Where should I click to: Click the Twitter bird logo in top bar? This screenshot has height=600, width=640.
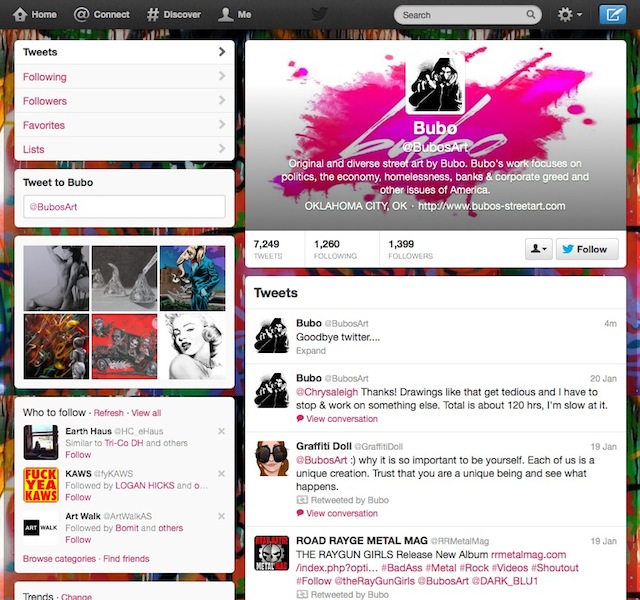coord(319,14)
